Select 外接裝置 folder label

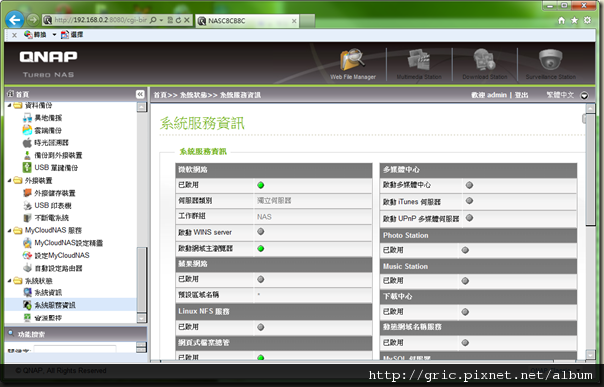tap(39, 180)
